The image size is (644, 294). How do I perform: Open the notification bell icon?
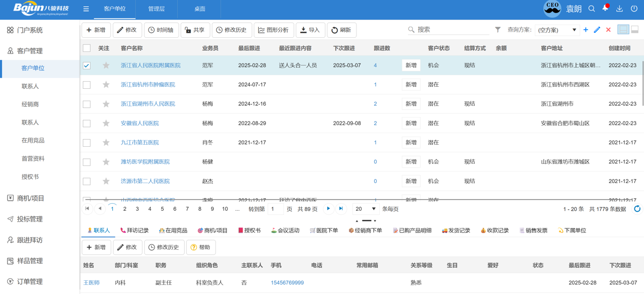point(605,9)
